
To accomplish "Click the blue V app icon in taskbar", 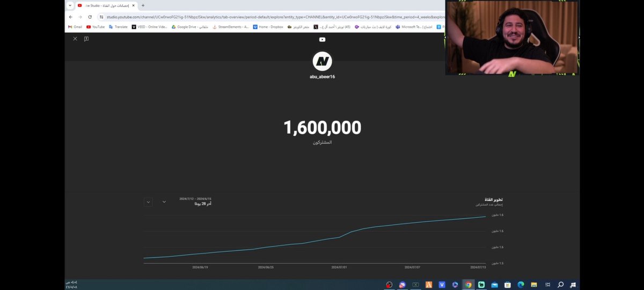I will click(442, 285).
